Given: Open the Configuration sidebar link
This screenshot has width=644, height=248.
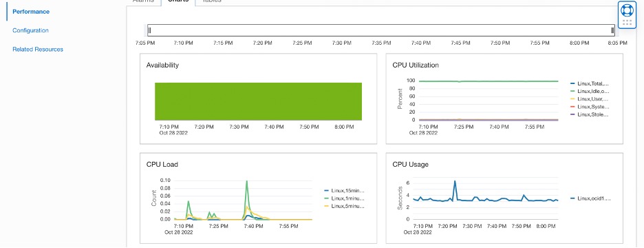Looking at the screenshot, I should [30, 30].
